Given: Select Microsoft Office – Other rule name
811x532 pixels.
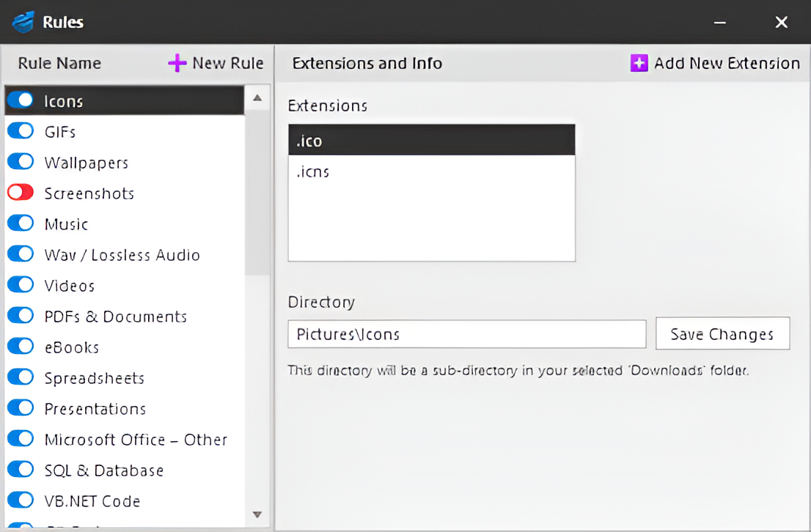Looking at the screenshot, I should tap(136, 440).
